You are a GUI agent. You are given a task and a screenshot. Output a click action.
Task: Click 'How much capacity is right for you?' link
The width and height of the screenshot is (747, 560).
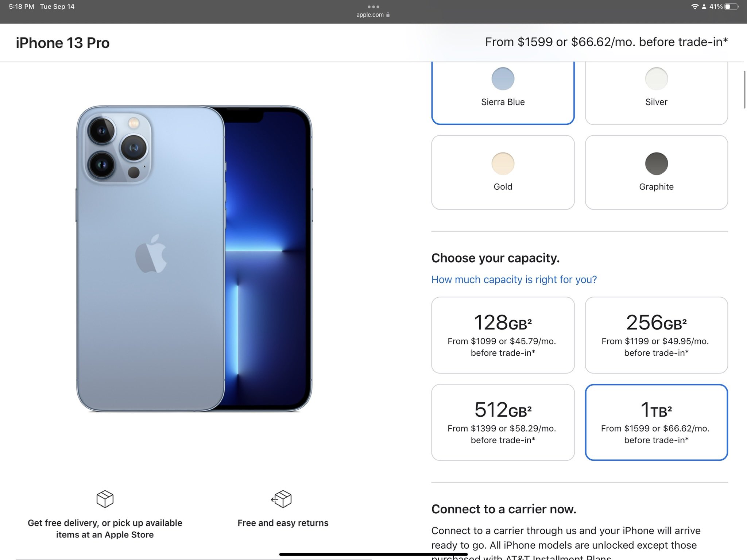point(514,279)
